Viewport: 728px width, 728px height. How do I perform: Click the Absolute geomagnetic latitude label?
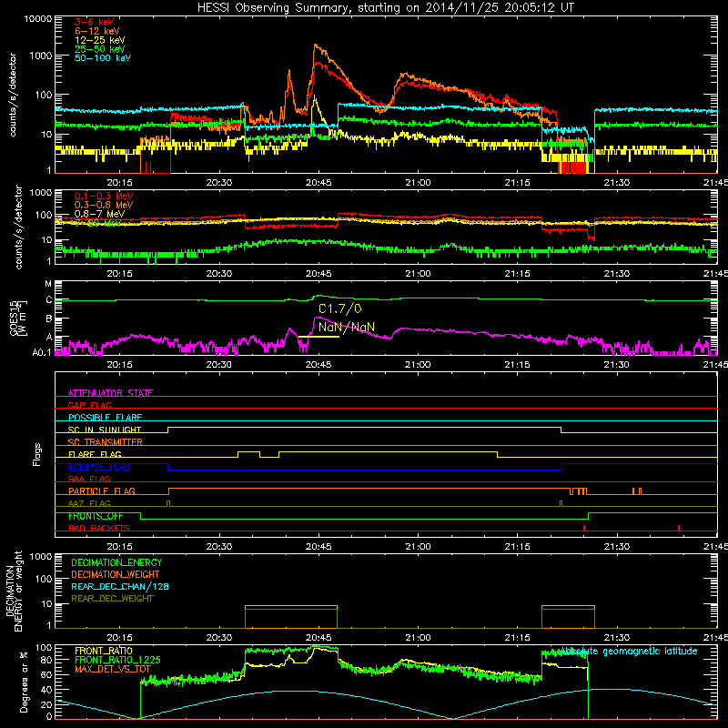tap(629, 652)
